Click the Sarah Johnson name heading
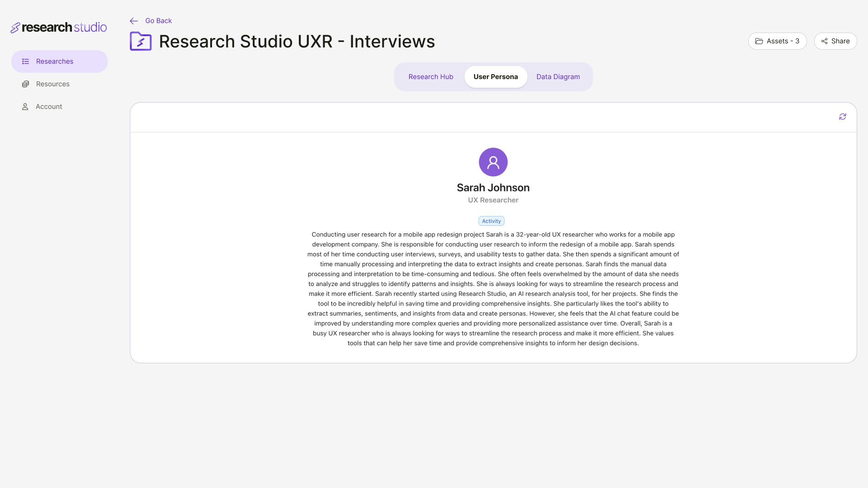 493,188
